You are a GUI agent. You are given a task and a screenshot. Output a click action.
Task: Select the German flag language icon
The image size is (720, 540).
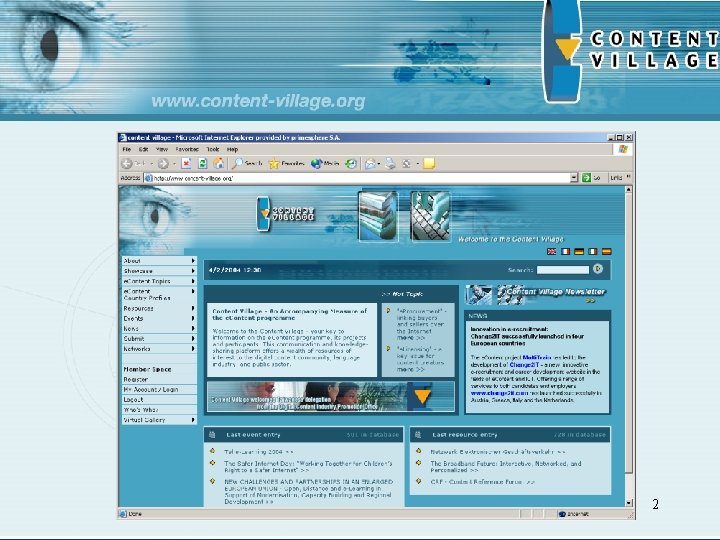(x=579, y=251)
